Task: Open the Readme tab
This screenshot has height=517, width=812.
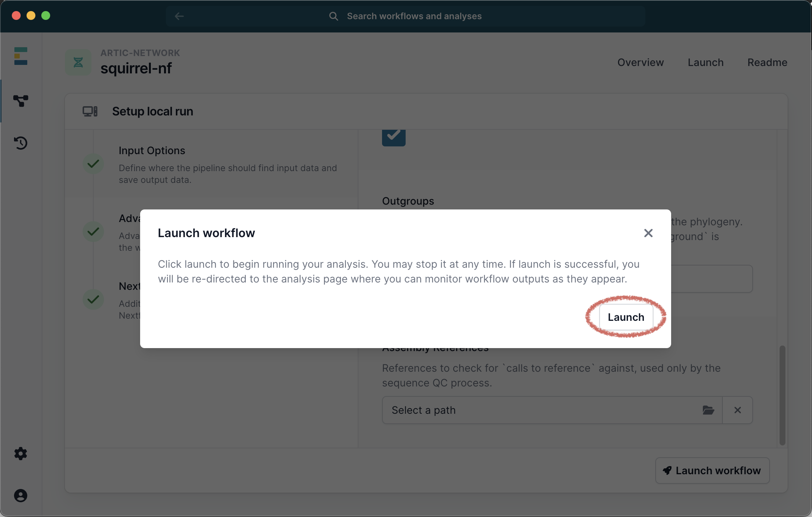Action: coord(767,63)
